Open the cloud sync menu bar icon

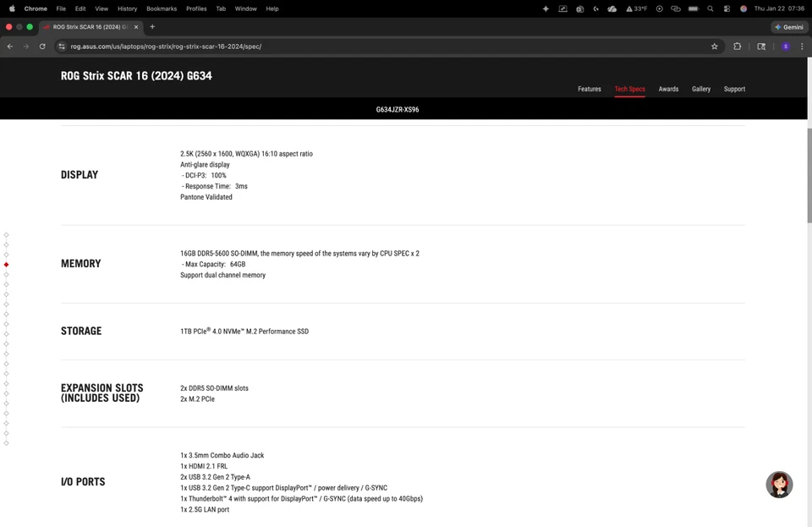click(612, 8)
